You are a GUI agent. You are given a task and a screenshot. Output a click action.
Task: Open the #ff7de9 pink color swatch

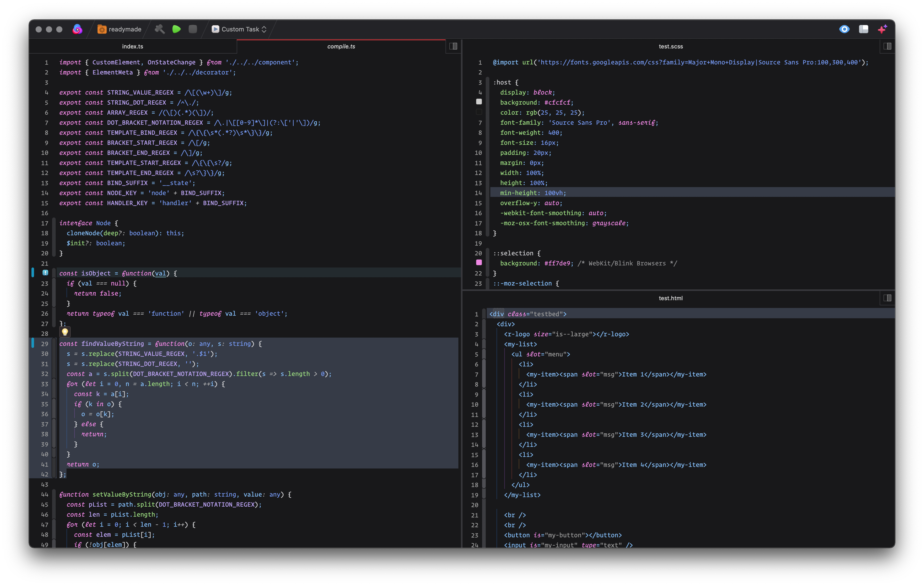479,263
